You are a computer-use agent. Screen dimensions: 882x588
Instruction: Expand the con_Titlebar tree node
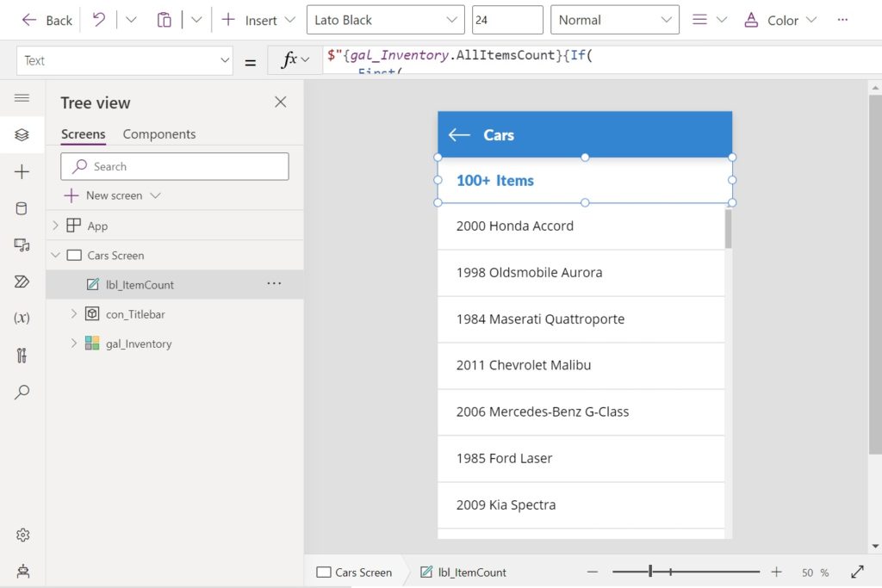(x=74, y=313)
